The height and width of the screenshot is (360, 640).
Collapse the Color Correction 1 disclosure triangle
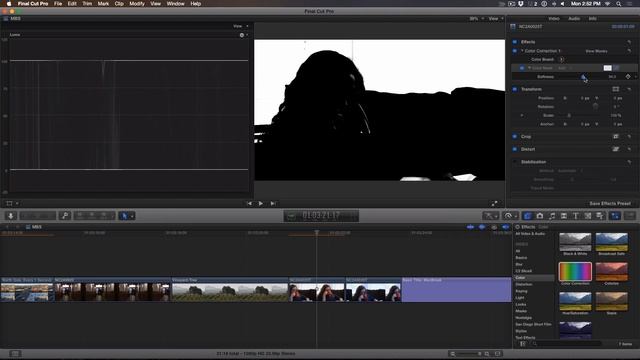click(522, 51)
